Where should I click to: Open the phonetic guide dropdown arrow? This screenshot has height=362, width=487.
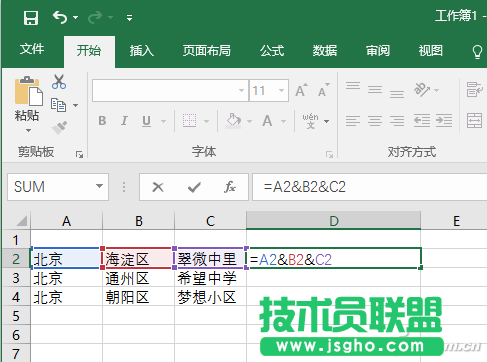click(x=327, y=121)
